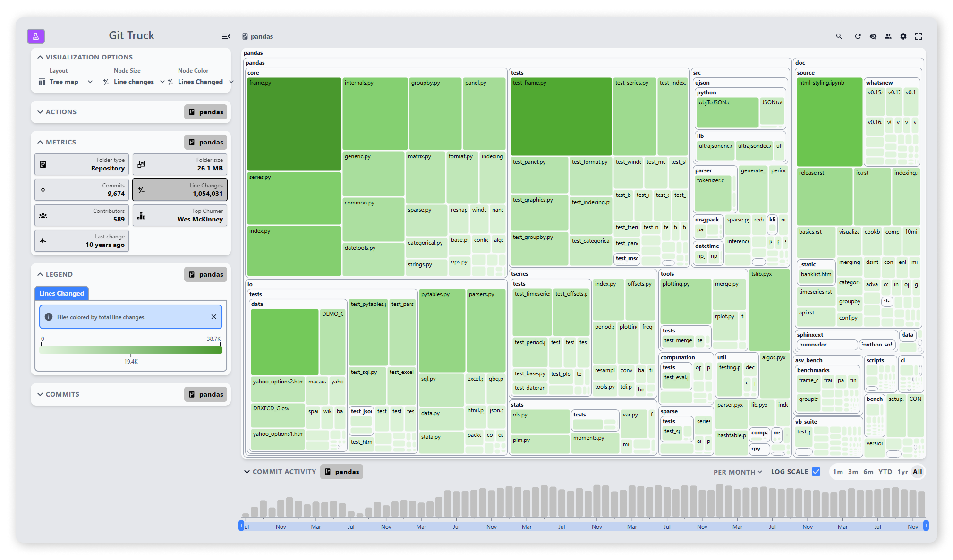Click the pandas button beside Commit Activity

pos(342,472)
